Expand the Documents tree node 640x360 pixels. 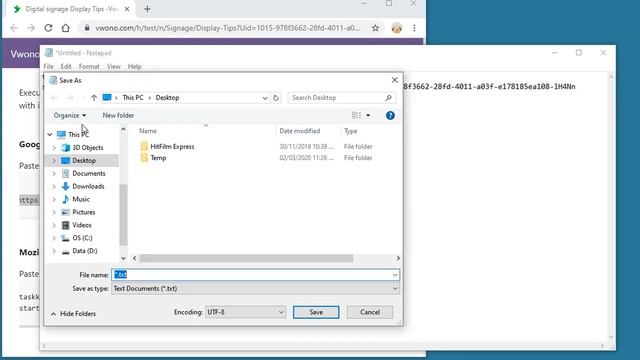54,173
